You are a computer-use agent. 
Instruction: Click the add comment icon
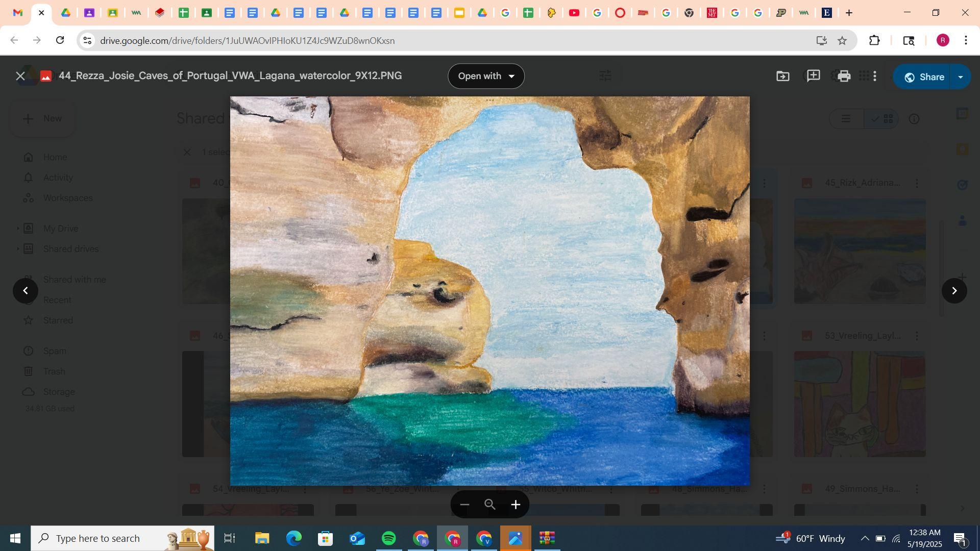click(813, 76)
